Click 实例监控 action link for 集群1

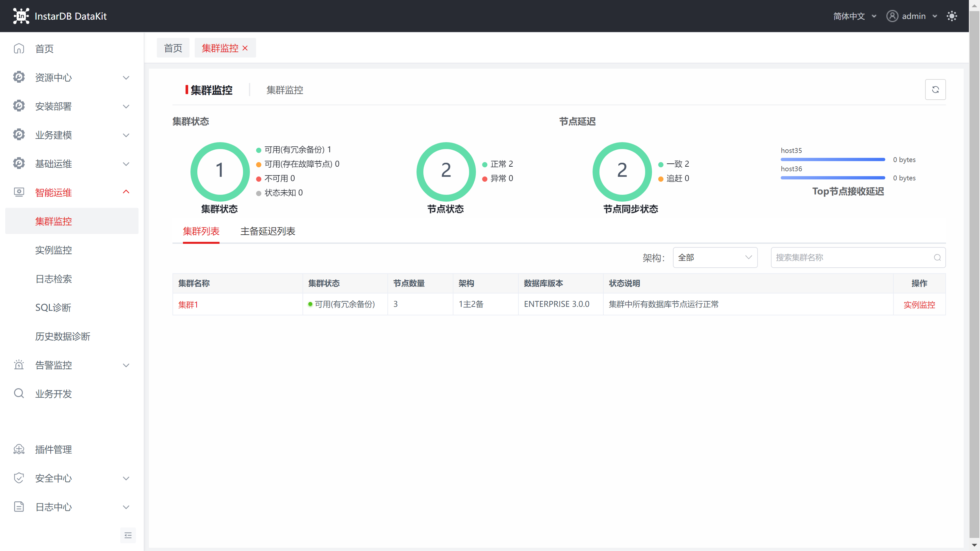(x=919, y=304)
